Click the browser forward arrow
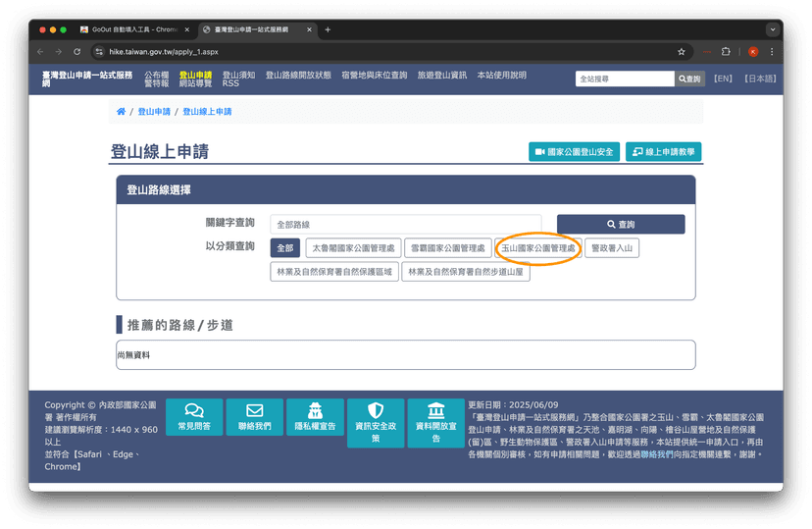812x529 pixels. tap(59, 52)
